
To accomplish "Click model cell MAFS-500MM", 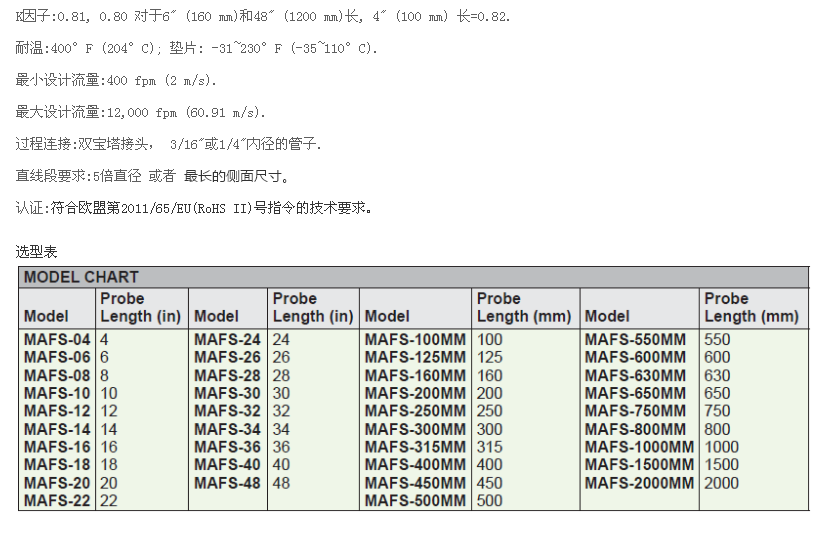I will coord(416,501).
